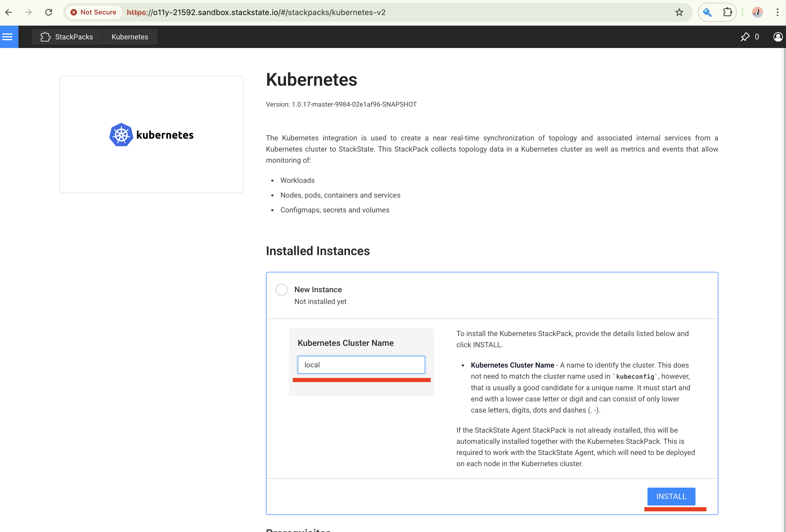Open the pinned views list via the pin icon
The image size is (786, 532).
[x=745, y=37]
